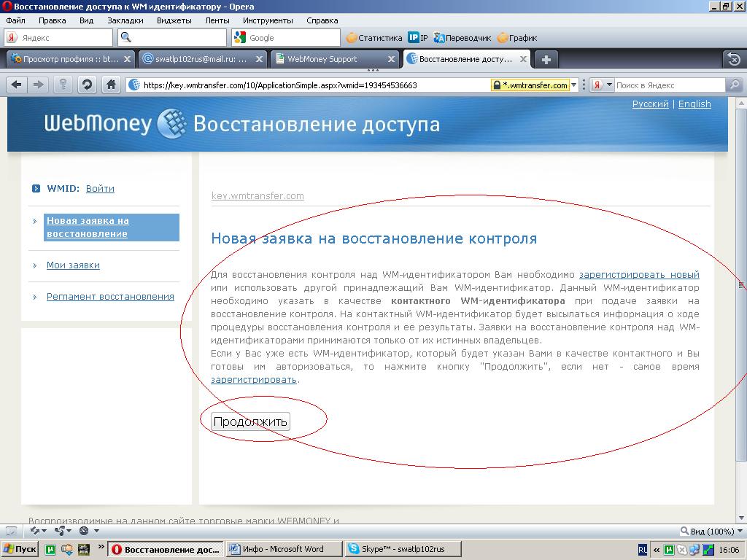The height and width of the screenshot is (560, 747).
Task: Go to the Home page icon
Action: (111, 85)
